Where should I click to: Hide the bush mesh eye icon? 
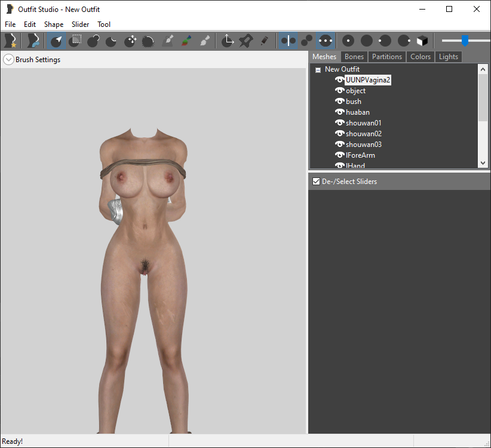coord(340,101)
